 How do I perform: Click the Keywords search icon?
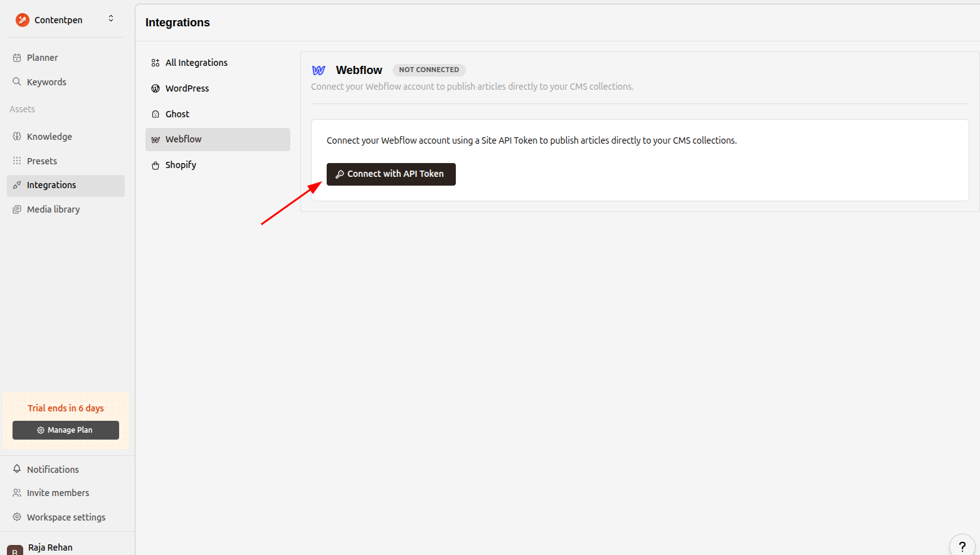(x=17, y=82)
